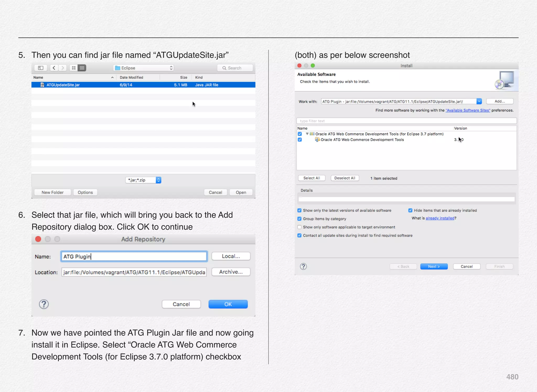Collapse the Oracle ATG Eclipse 3.7 platform tree node

pyautogui.click(x=307, y=134)
